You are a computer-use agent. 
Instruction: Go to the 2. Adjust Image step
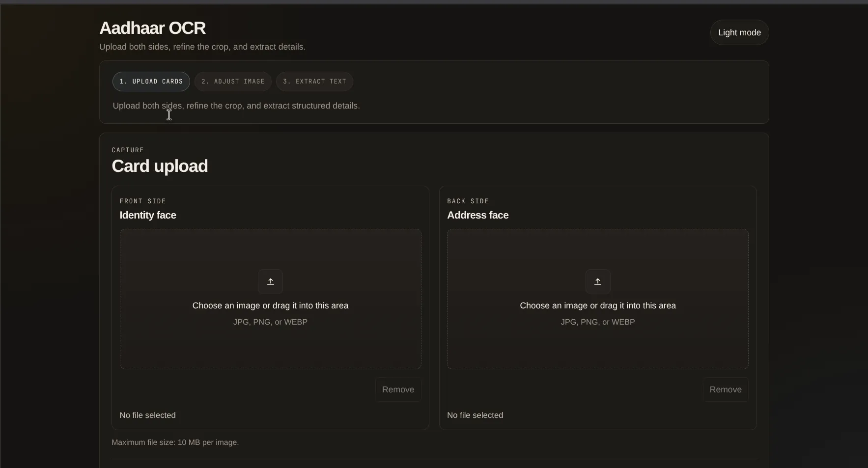(x=233, y=82)
